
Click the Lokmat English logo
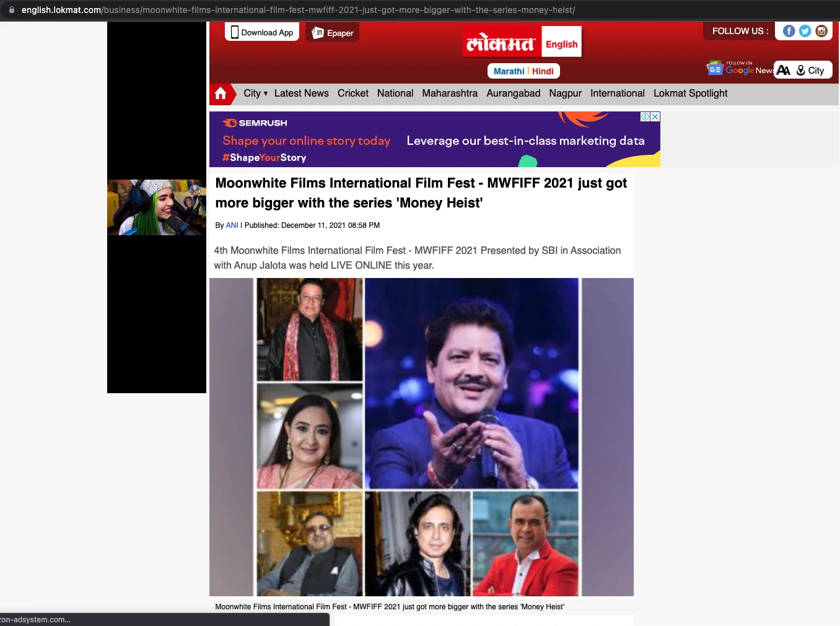[x=523, y=43]
